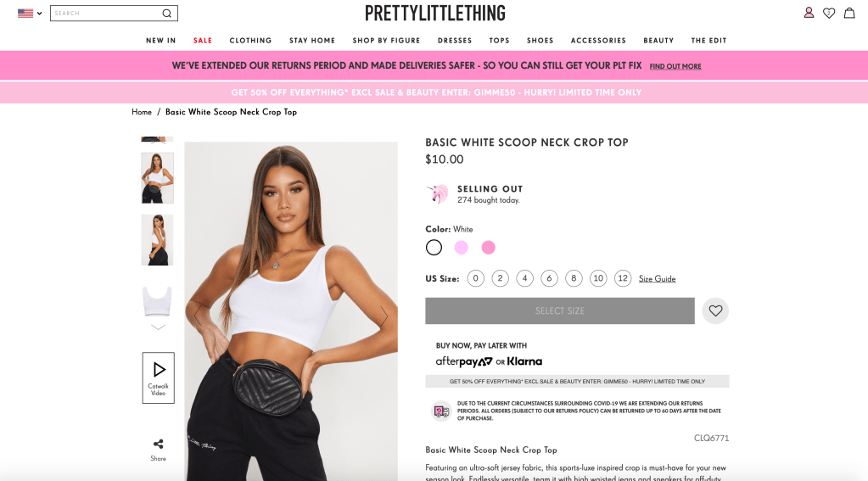The image size is (868, 481).
Task: Open the country flag selector dropdown
Action: pos(30,14)
